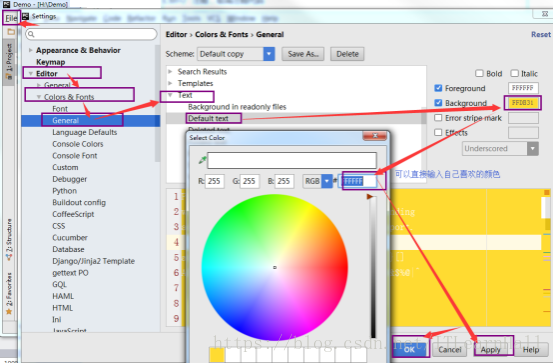Viewport: 554px width, 363px height.
Task: Open the 2: Structure tool window tab
Action: [x=9, y=240]
